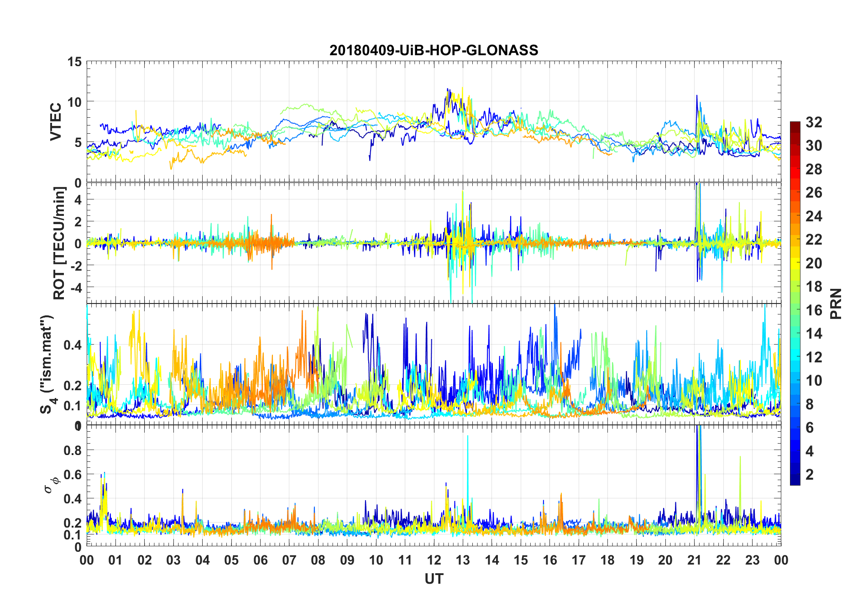The height and width of the screenshot is (607, 868).
Task: Click the PRN colorbar label
Action: (836, 303)
